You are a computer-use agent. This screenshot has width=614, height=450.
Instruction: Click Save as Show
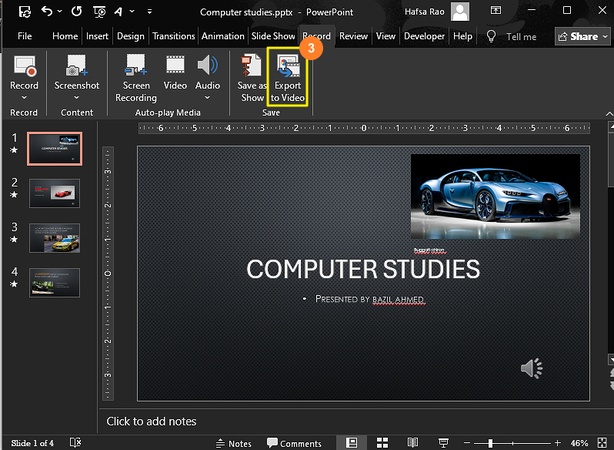click(x=251, y=78)
